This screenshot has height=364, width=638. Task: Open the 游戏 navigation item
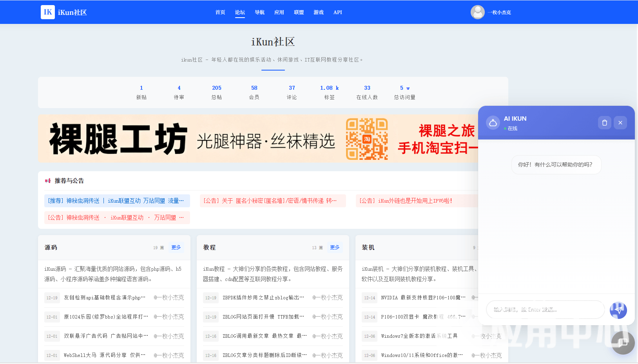318,13
